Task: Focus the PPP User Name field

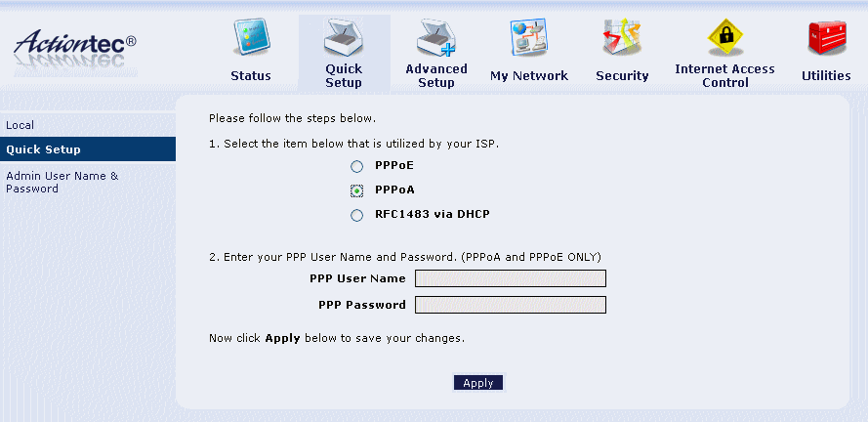Action: (x=511, y=278)
